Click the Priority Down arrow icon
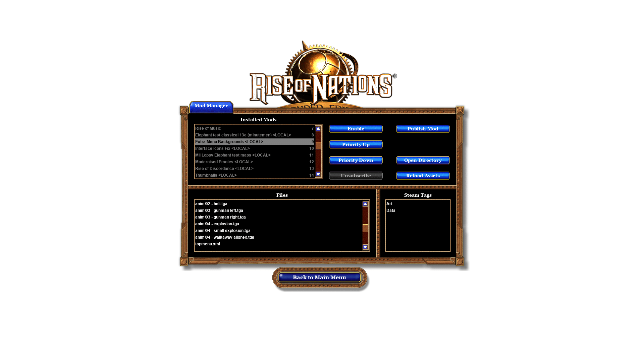 (x=356, y=160)
